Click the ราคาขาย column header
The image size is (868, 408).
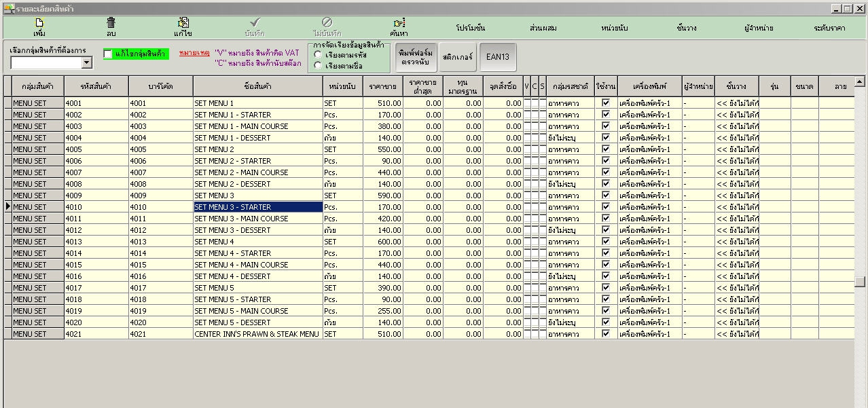383,86
